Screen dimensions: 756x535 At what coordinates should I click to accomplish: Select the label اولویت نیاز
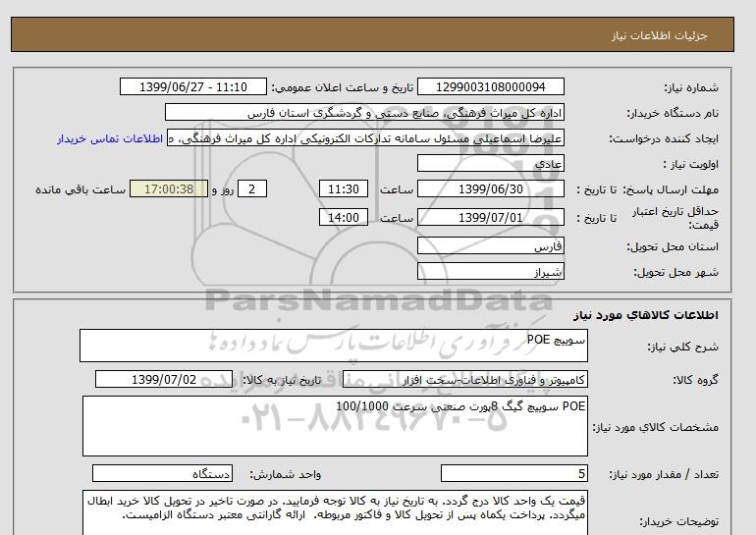click(x=691, y=164)
